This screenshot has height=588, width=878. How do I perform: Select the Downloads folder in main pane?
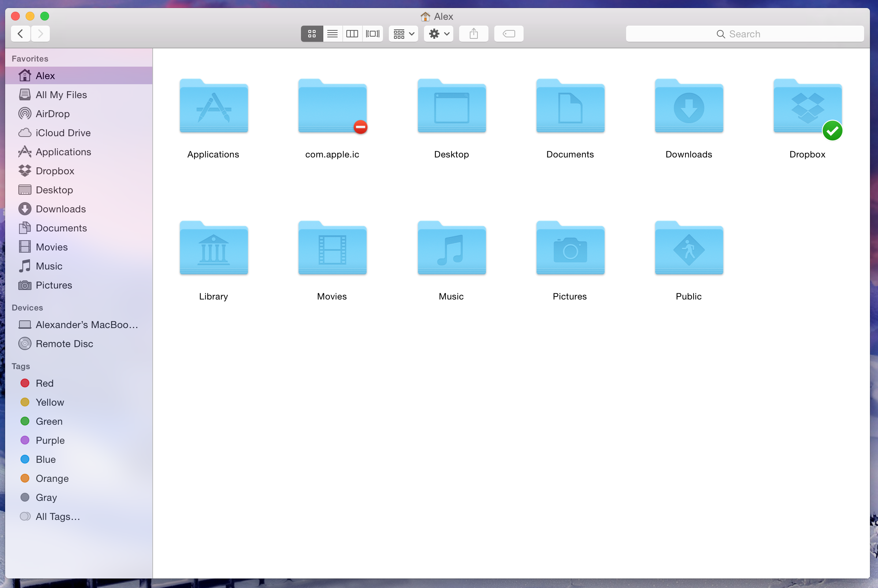pos(689,106)
